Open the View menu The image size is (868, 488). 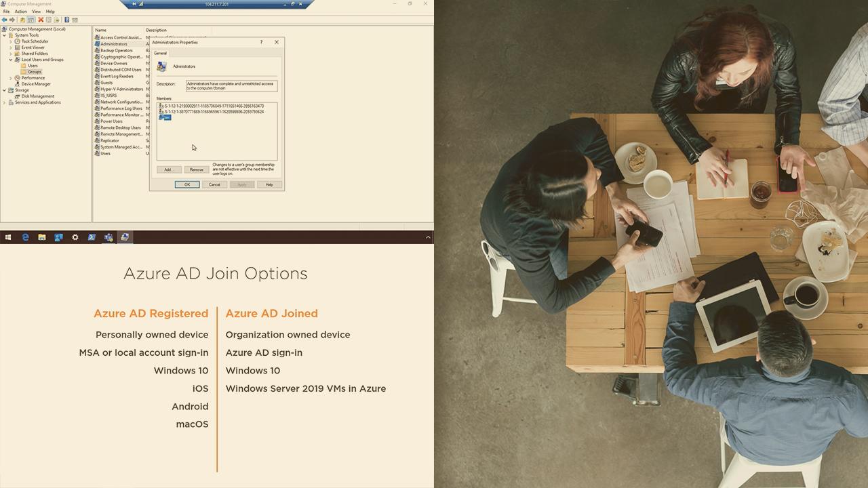point(37,12)
